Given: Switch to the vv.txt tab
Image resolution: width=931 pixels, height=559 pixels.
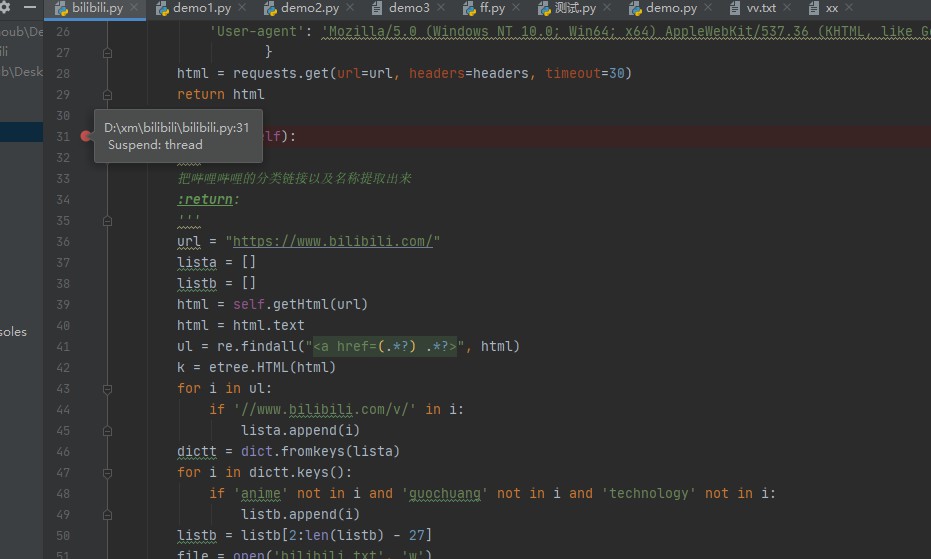Looking at the screenshot, I should (x=761, y=8).
